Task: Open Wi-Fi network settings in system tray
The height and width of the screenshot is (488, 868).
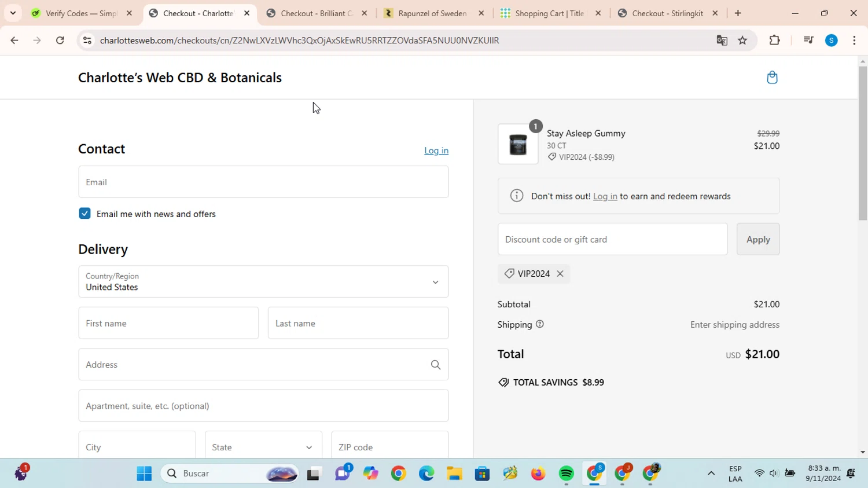Action: click(759, 474)
